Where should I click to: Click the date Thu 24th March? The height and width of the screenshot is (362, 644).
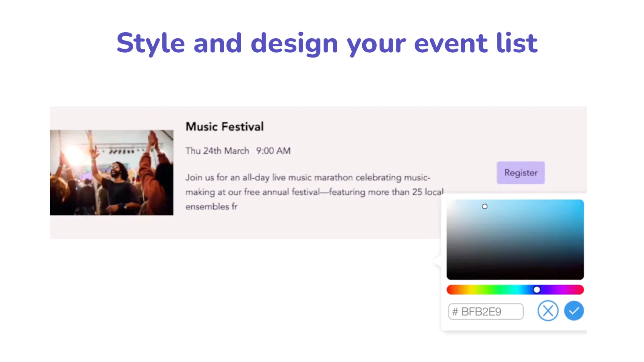coord(217,151)
